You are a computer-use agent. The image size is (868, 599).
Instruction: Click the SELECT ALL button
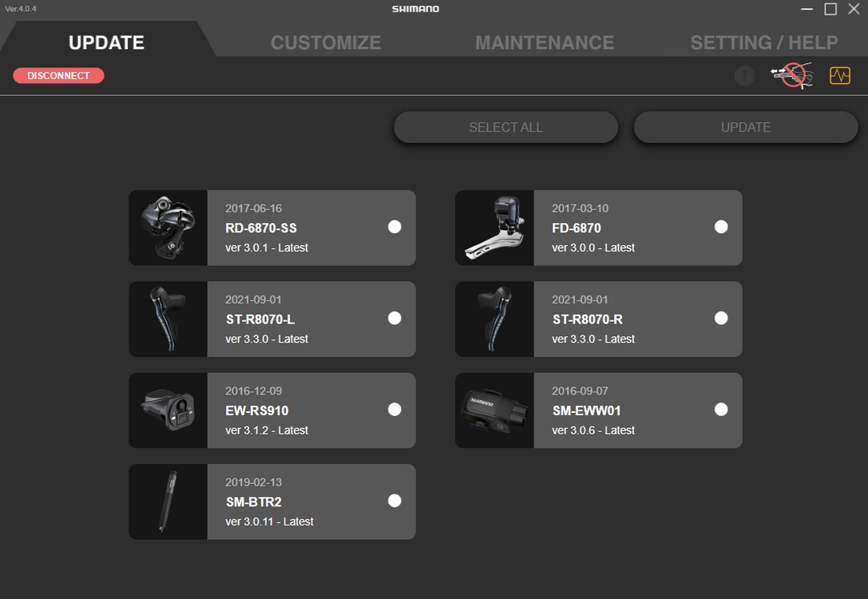506,127
